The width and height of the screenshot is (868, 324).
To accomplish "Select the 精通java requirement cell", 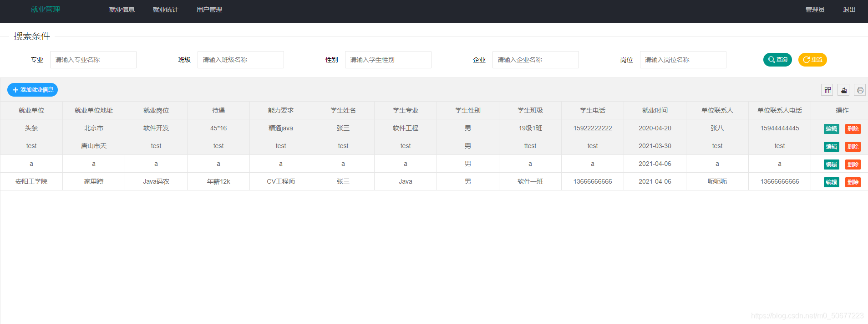I will point(281,128).
